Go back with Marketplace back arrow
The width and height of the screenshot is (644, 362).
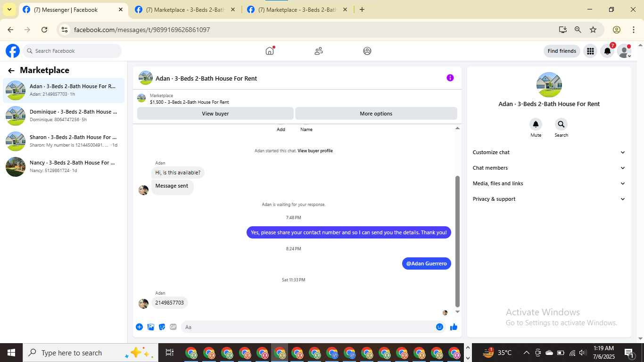click(11, 71)
